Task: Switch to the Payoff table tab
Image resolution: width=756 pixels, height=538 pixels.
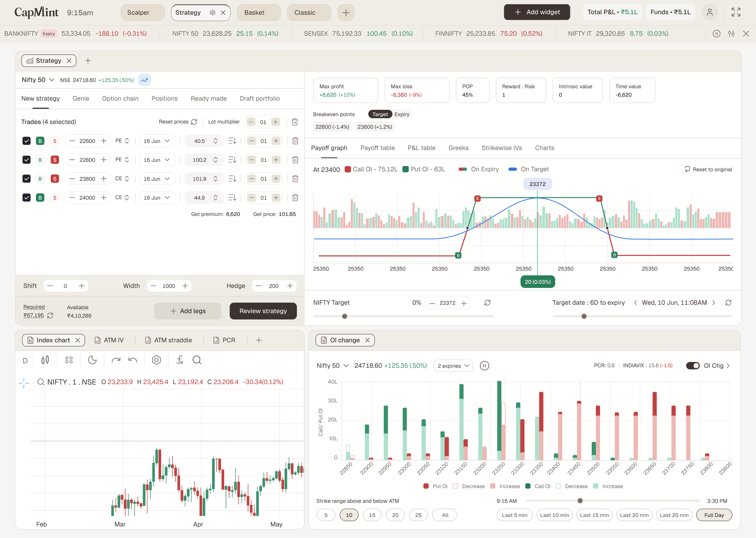Action: (x=377, y=148)
